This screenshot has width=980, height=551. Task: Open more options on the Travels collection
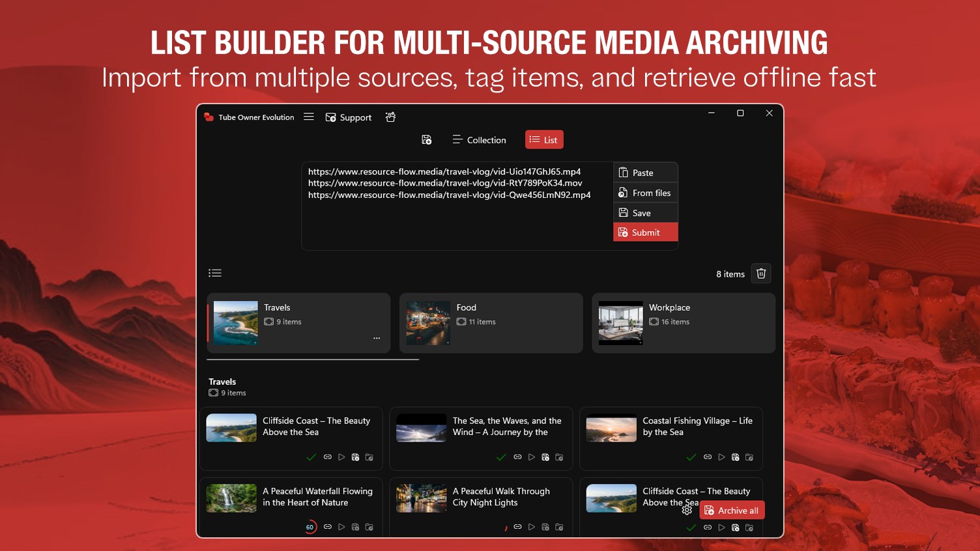click(x=377, y=338)
